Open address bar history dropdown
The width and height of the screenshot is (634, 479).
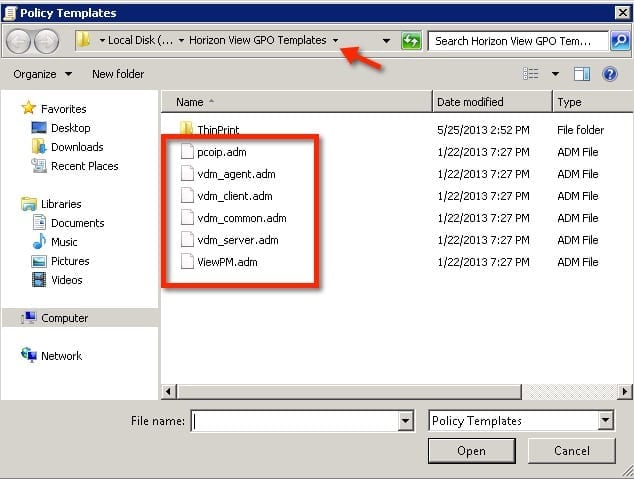tap(386, 41)
